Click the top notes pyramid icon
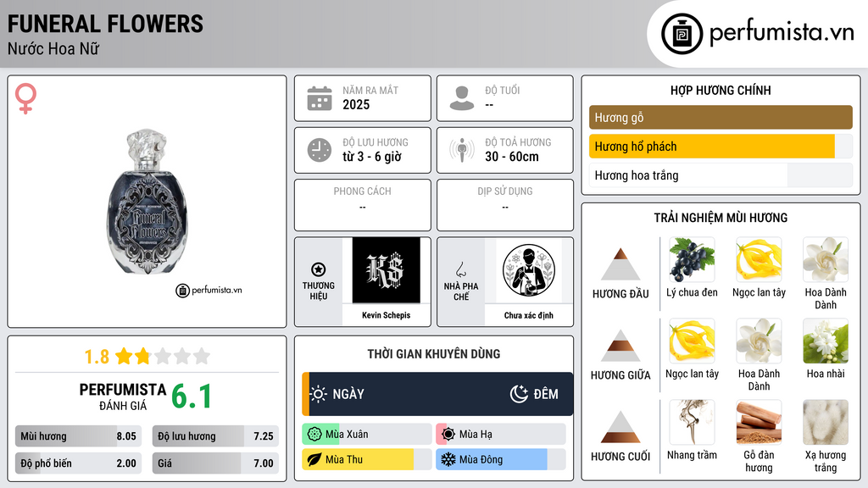The image size is (868, 488). click(x=620, y=264)
